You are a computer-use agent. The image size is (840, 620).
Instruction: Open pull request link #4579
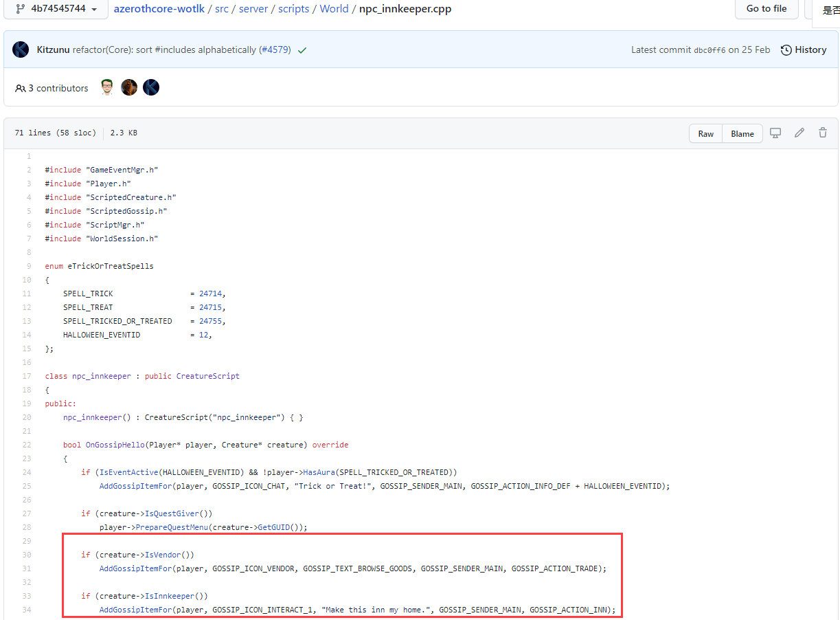tap(274, 49)
